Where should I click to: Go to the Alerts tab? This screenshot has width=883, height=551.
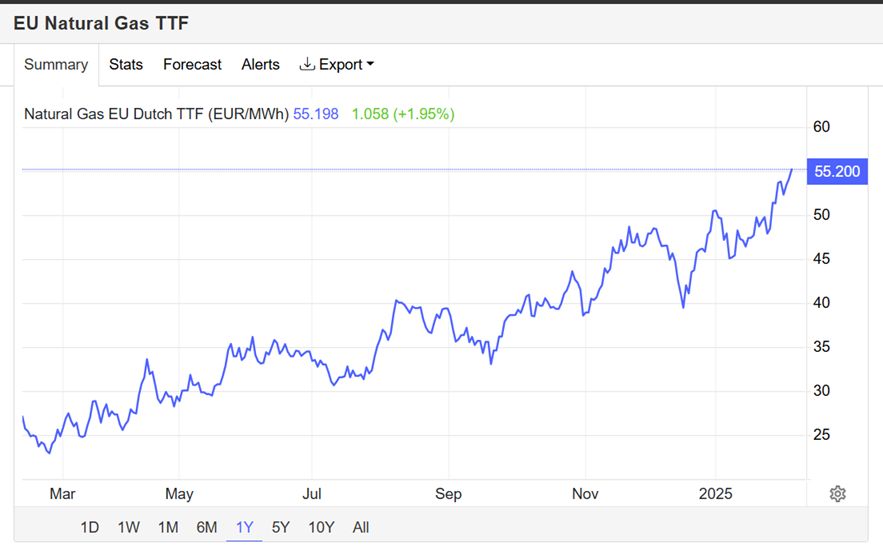click(260, 65)
